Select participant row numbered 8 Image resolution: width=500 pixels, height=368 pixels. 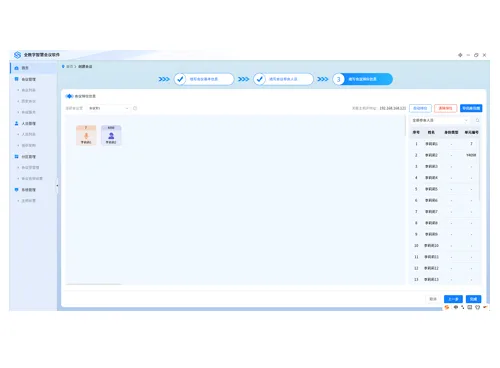point(444,223)
